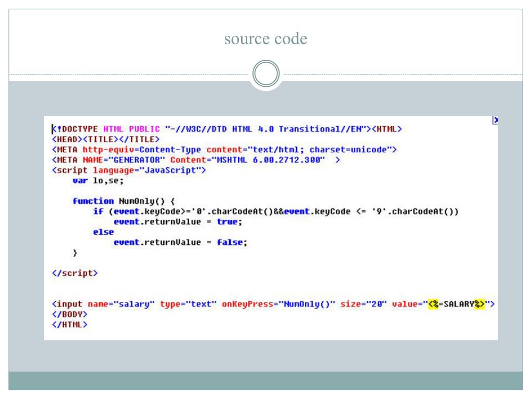Select the !DOCTYPE HTML PUBLIC declaration line

(x=227, y=129)
